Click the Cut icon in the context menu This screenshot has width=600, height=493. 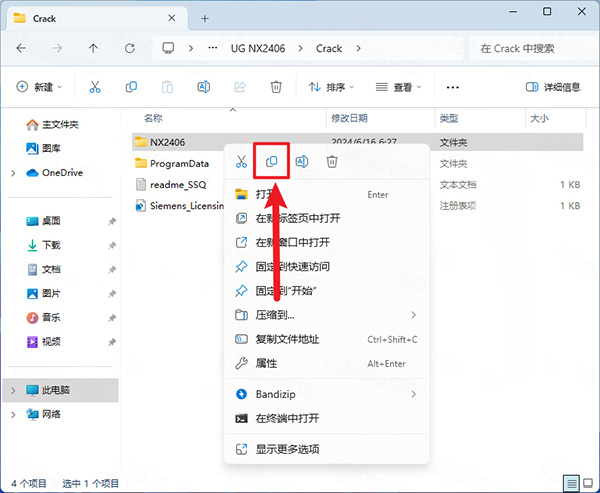pyautogui.click(x=241, y=162)
